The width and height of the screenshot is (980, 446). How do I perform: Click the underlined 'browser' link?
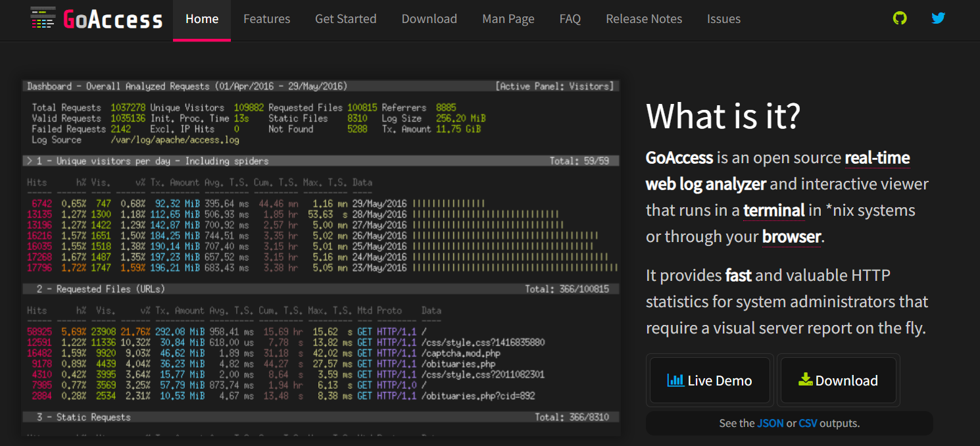[x=791, y=237]
